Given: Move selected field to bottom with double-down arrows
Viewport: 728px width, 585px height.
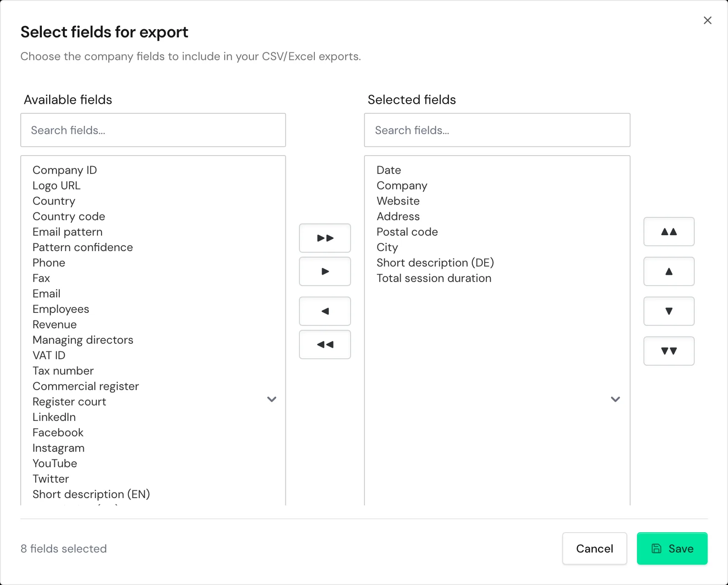Looking at the screenshot, I should (x=669, y=351).
